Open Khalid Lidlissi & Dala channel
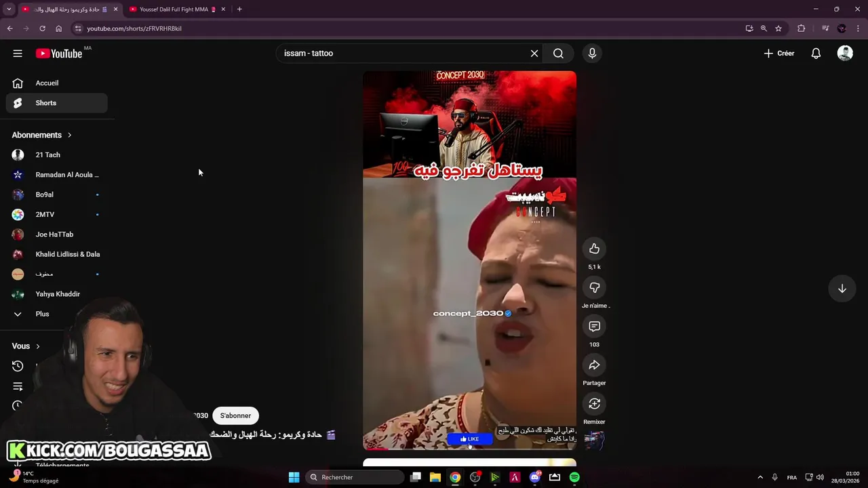Image resolution: width=868 pixels, height=488 pixels. [57, 254]
